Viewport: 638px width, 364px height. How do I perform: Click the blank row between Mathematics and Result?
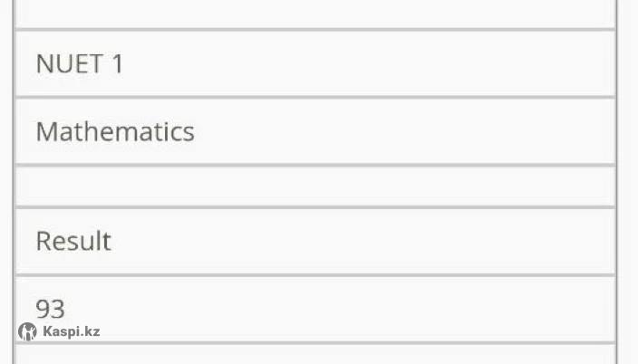(314, 187)
